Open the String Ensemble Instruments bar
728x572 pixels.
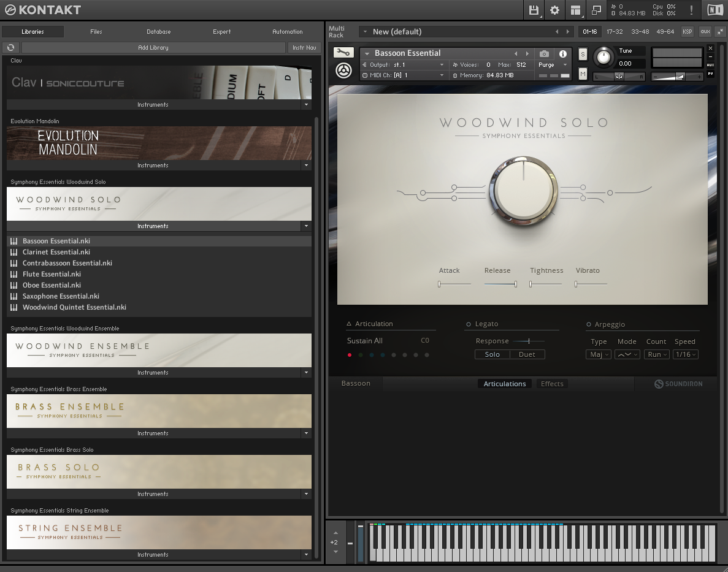(x=153, y=554)
